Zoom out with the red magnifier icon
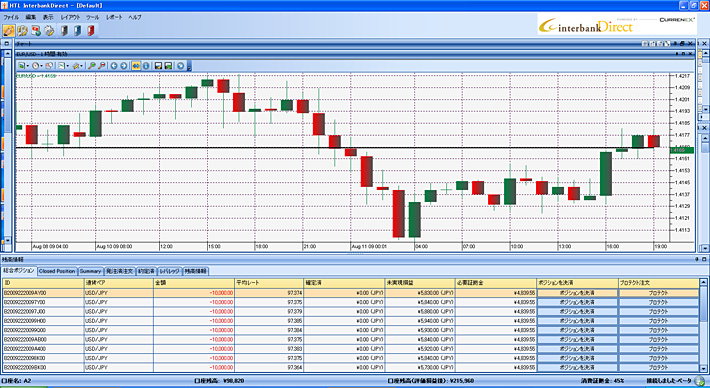Image resolution: width=710 pixels, height=388 pixels. coord(102,66)
